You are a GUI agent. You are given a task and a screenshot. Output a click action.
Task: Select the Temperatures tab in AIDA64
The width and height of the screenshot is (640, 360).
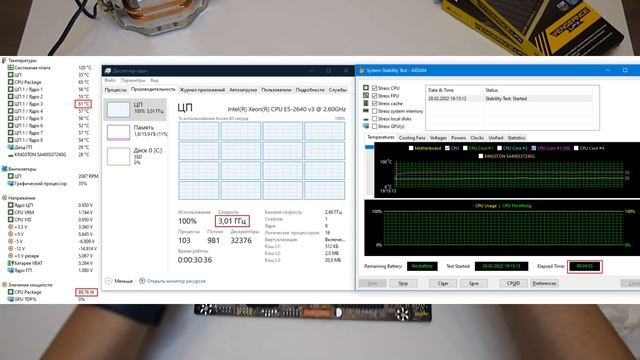(x=380, y=138)
